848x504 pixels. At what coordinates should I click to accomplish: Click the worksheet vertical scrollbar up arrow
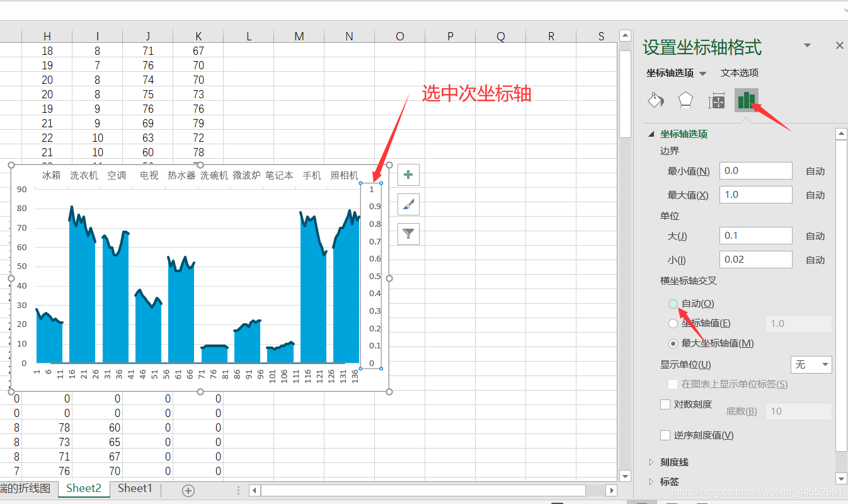point(625,36)
